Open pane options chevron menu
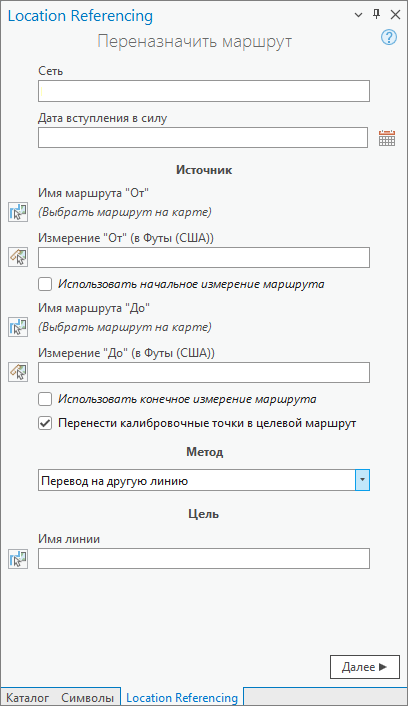 [x=358, y=15]
